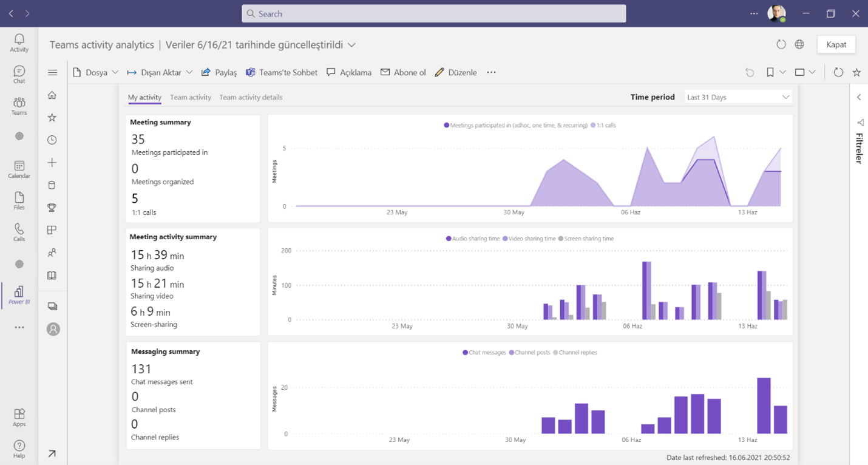Expand the Filtreler filters pane
Screen dimensions: 868x465
(x=859, y=97)
